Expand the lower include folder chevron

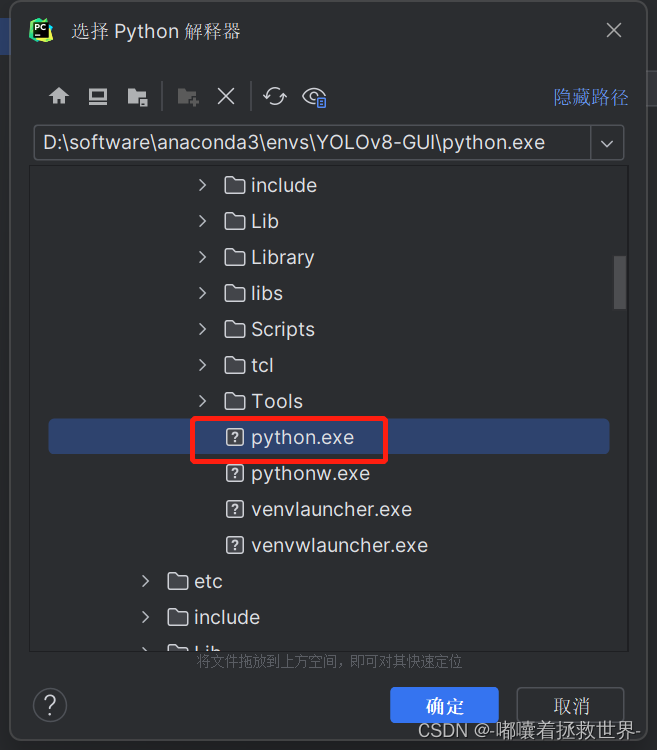point(145,617)
